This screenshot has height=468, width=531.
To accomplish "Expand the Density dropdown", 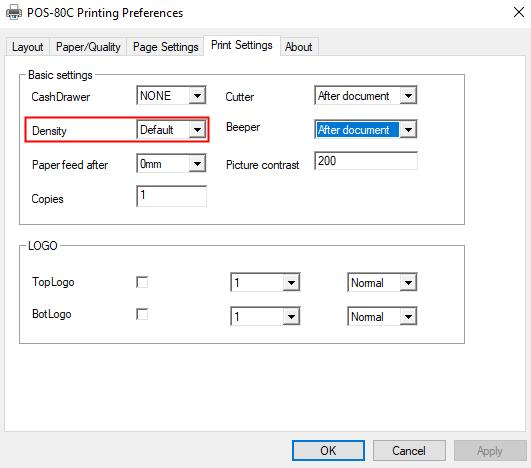I will (x=171, y=129).
